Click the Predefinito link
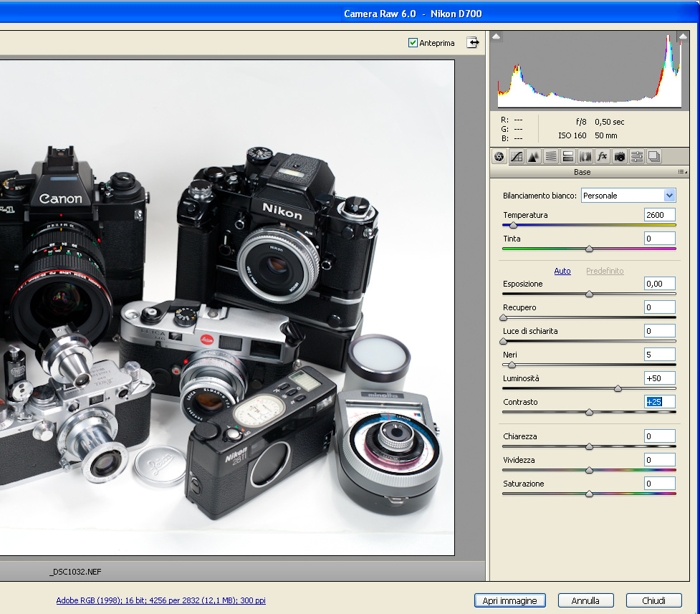 click(605, 271)
